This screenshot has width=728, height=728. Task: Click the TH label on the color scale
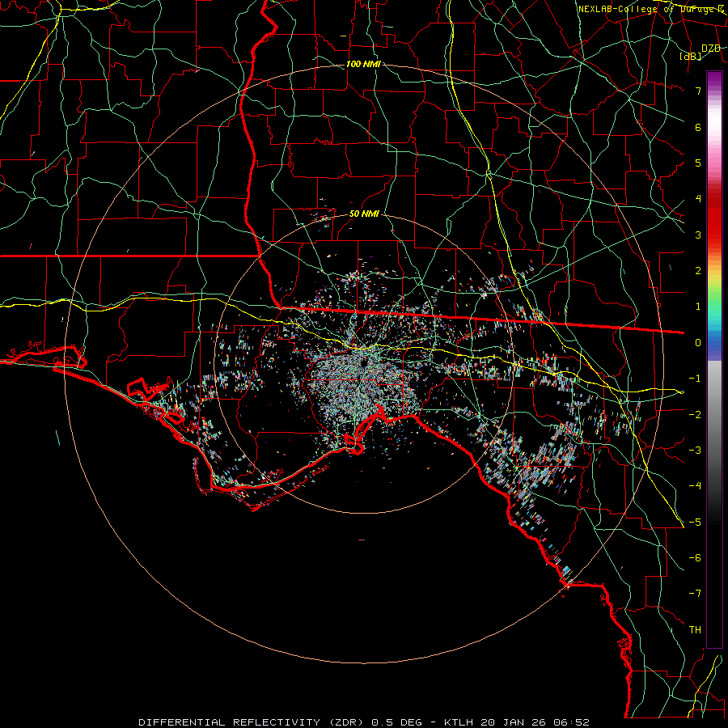click(x=695, y=630)
